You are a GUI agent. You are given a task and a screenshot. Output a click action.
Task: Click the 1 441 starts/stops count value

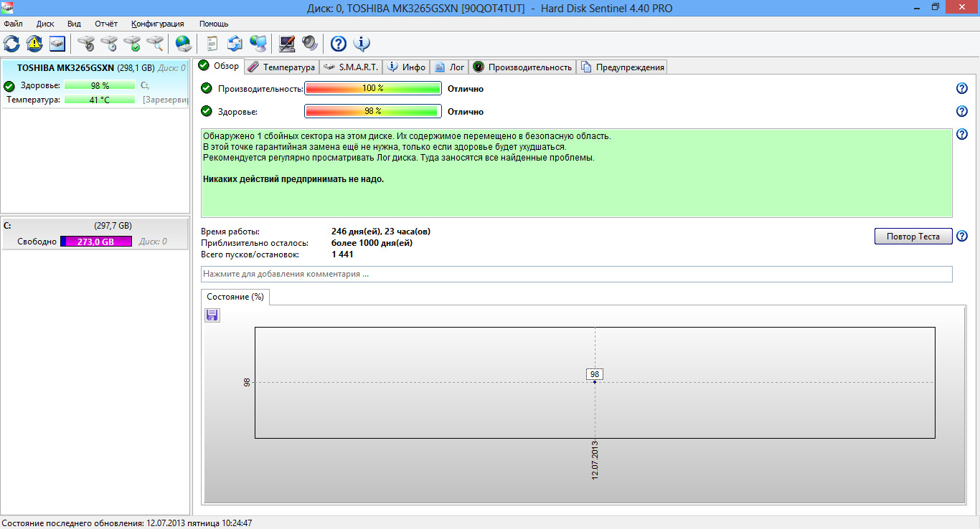(x=342, y=254)
